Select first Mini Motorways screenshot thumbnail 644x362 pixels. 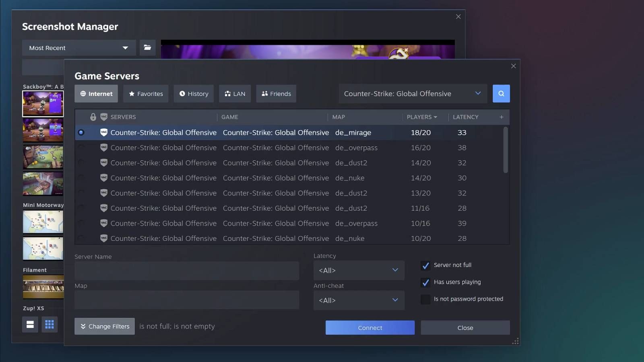(x=43, y=222)
